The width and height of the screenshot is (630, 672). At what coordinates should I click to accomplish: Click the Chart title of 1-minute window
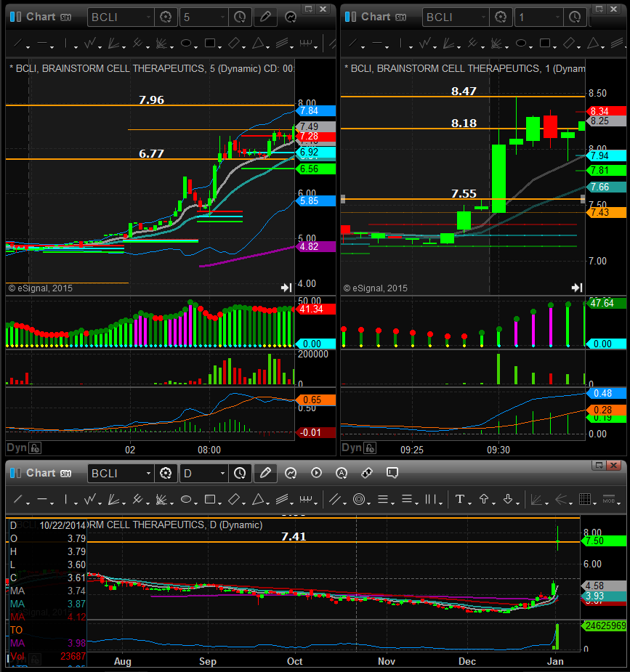(x=376, y=17)
